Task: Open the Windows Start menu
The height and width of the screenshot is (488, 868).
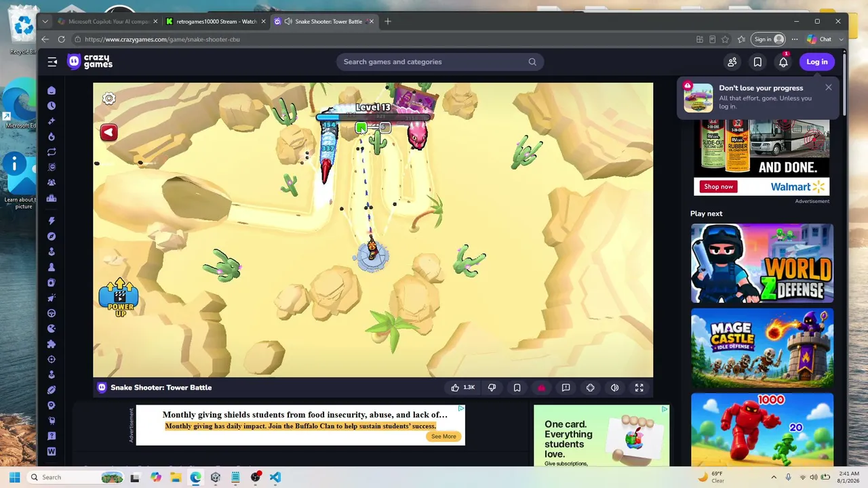Action: pyautogui.click(x=14, y=477)
